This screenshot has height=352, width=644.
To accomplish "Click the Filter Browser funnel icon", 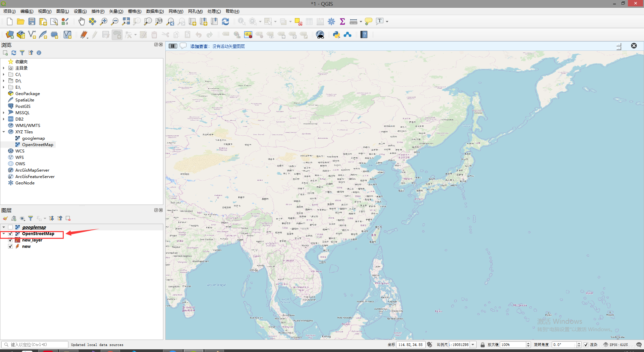I will [x=22, y=53].
